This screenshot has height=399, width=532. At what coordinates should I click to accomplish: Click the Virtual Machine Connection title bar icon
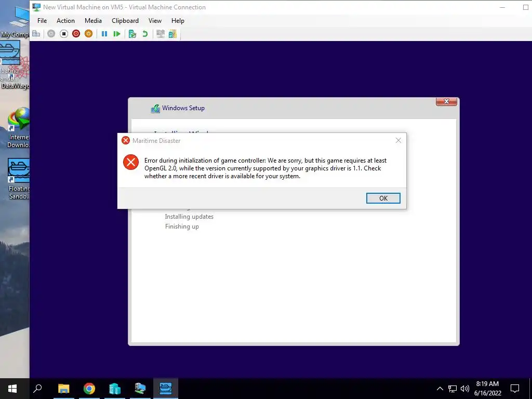[36, 7]
